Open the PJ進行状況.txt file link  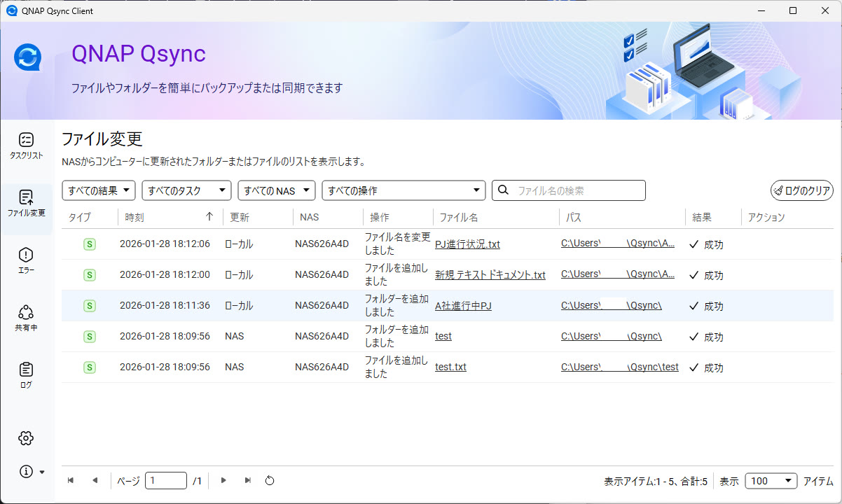pyautogui.click(x=467, y=244)
